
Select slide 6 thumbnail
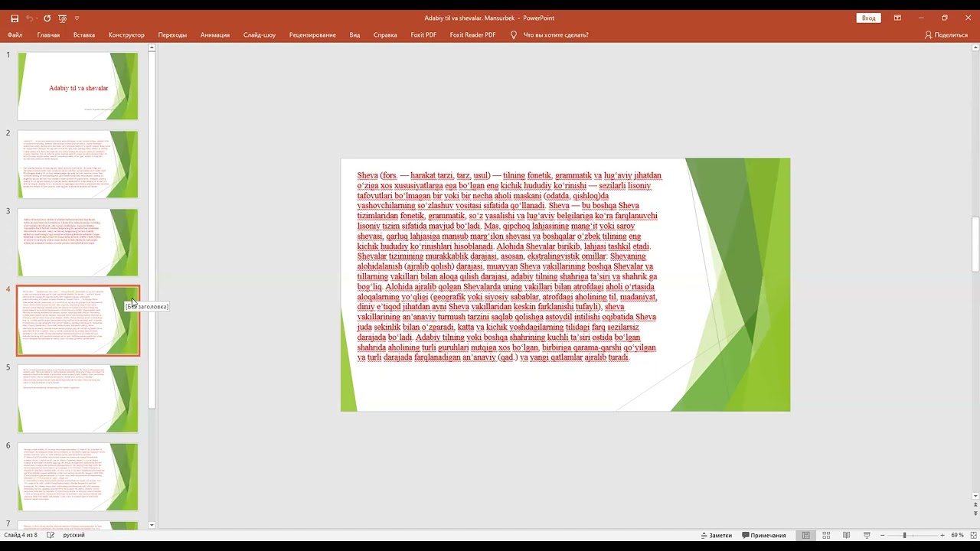coord(78,477)
